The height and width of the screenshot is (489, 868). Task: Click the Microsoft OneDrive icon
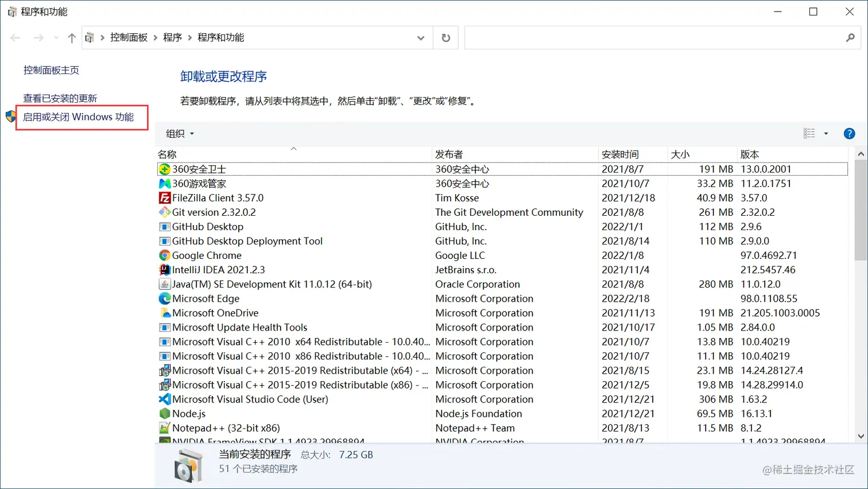165,313
